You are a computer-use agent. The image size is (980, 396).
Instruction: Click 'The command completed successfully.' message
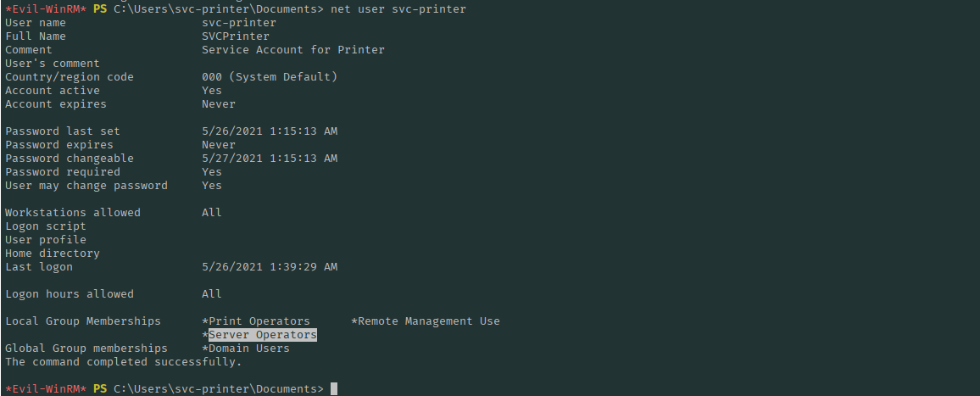coord(123,362)
